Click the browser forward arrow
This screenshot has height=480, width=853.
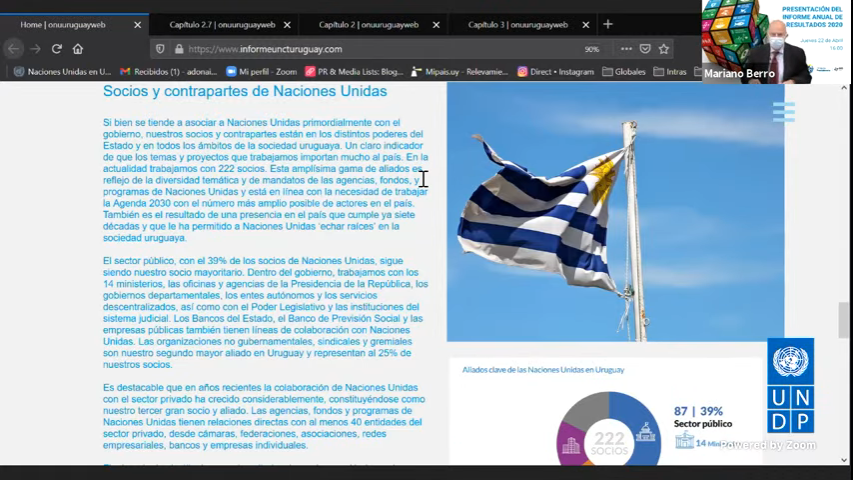pos(35,49)
